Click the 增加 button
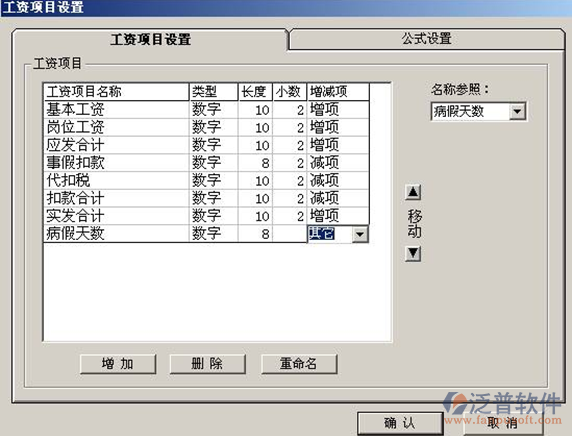Image resolution: width=572 pixels, height=436 pixels. tap(118, 364)
